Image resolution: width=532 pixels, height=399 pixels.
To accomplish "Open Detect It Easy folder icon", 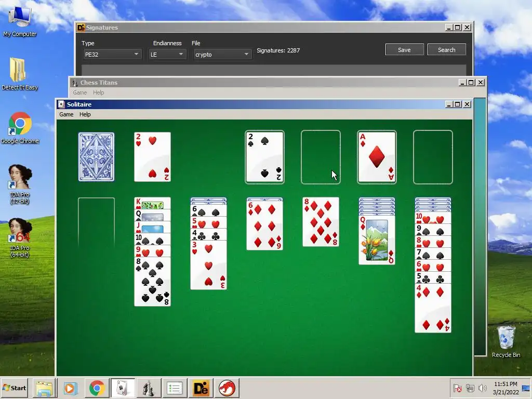I will (19, 74).
